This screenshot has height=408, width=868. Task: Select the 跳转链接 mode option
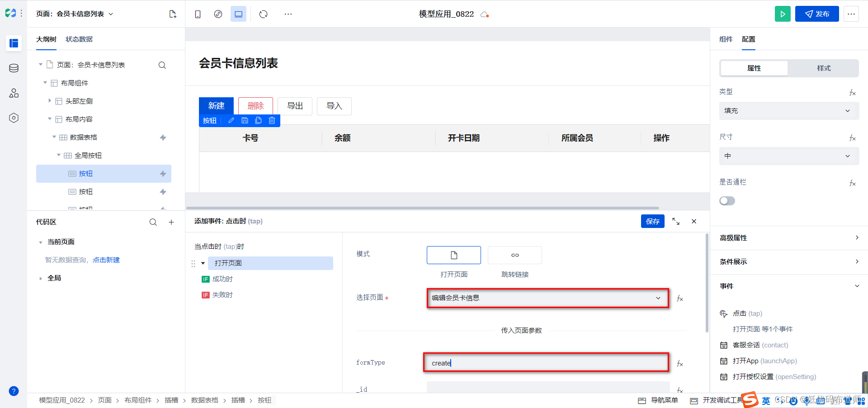click(515, 255)
